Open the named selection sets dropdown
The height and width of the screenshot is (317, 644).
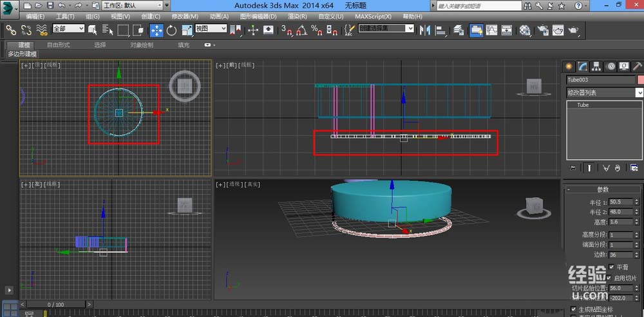click(386, 28)
